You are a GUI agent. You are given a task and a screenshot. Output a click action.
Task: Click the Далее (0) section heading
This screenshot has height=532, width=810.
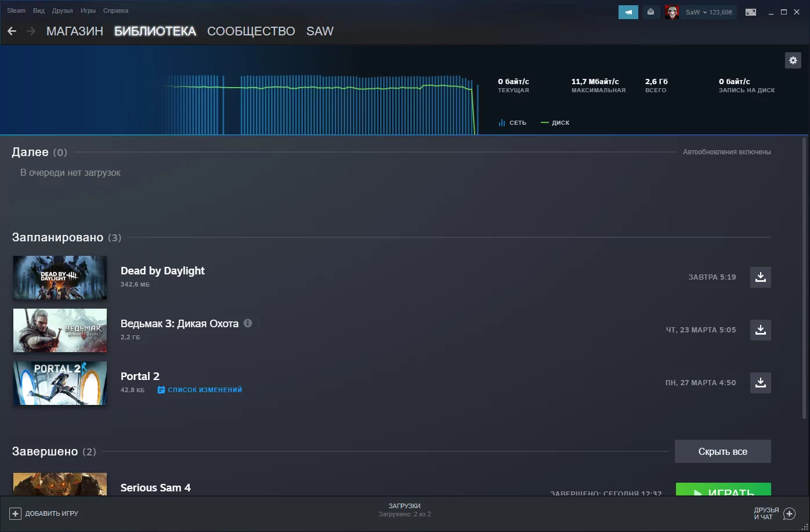tap(39, 152)
